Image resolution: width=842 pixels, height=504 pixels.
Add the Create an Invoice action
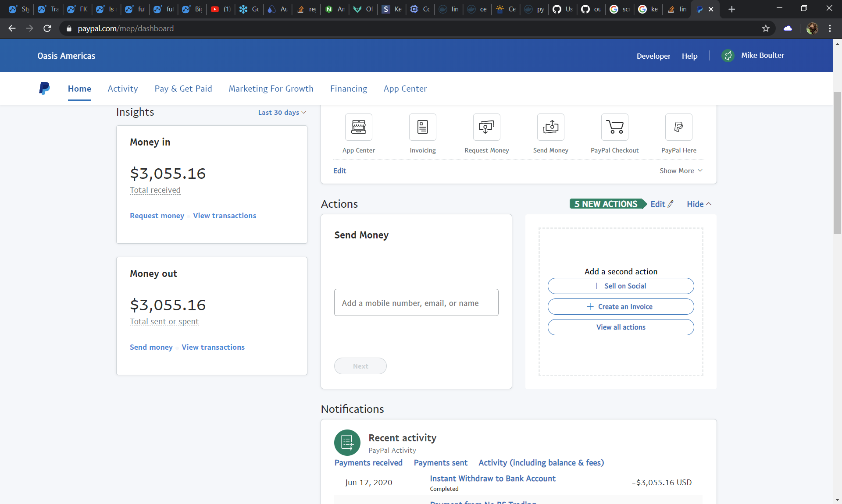[x=621, y=307]
